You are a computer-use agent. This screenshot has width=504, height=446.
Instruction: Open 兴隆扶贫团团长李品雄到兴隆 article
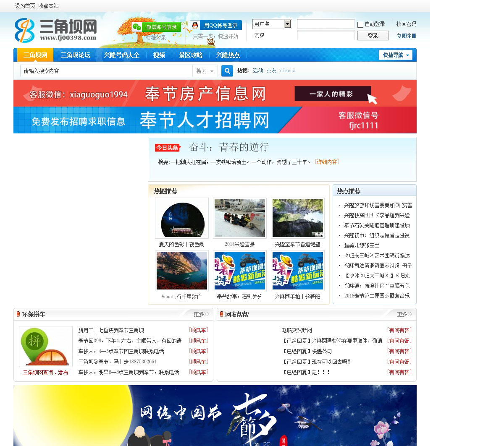[377, 215]
